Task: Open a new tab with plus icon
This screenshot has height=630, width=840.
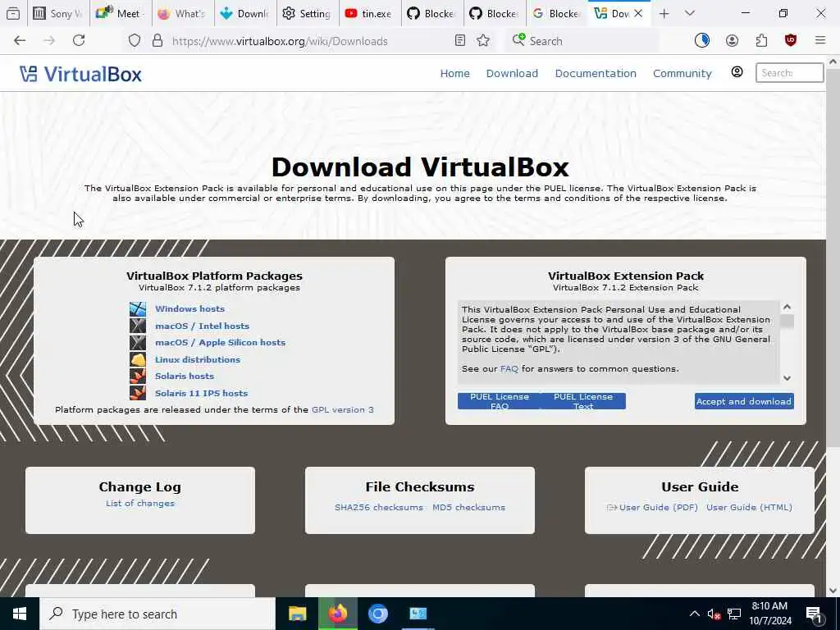Action: pos(664,14)
